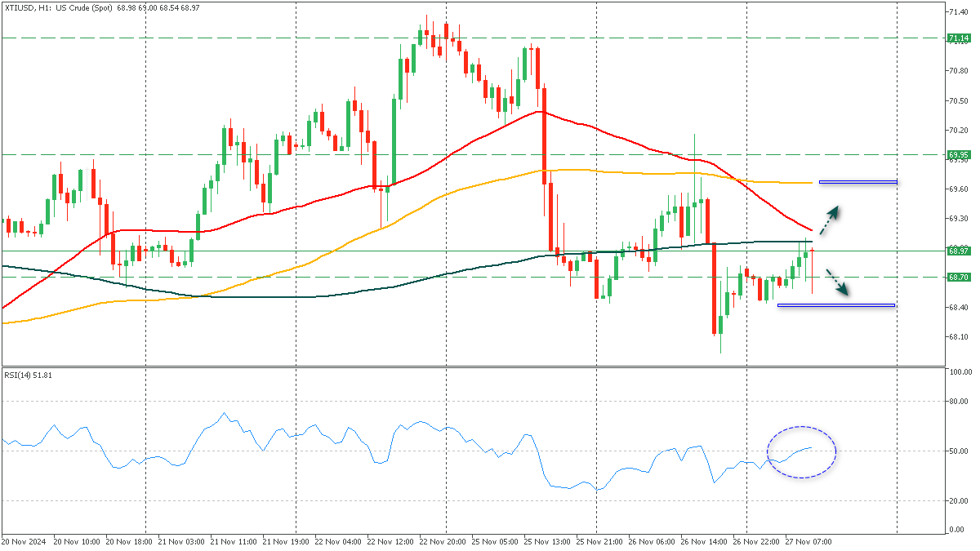Select the current price tag 68.97
This screenshot has width=980, height=551.
(958, 251)
